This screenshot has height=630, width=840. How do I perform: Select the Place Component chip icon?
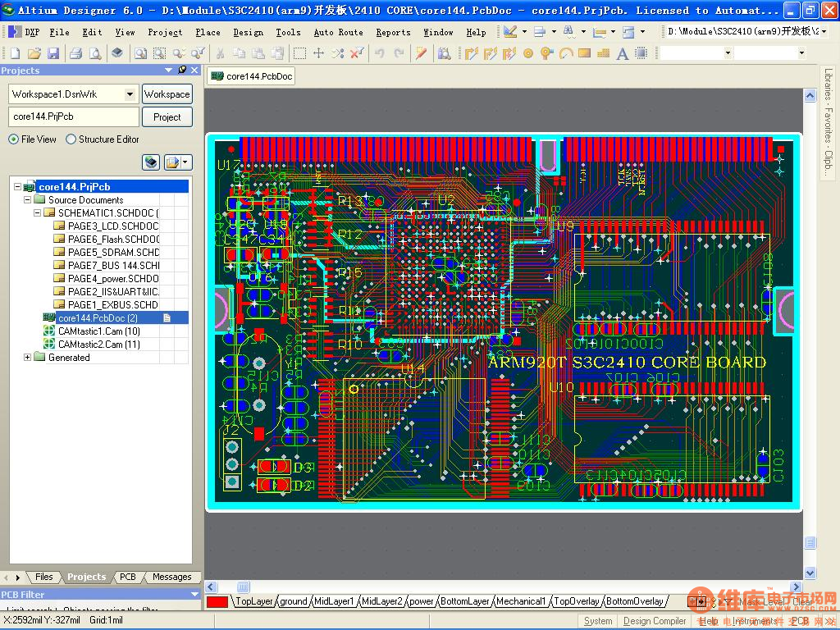point(641,53)
